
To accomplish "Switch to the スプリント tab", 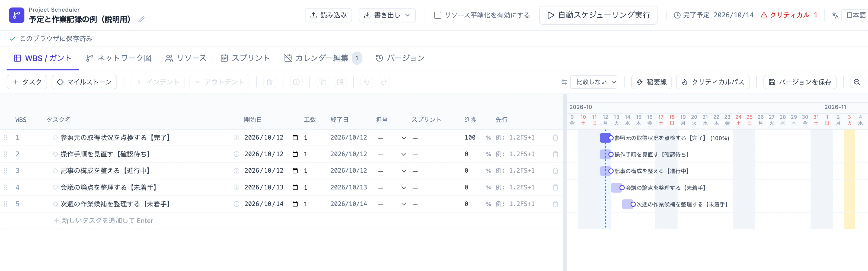I will [245, 58].
